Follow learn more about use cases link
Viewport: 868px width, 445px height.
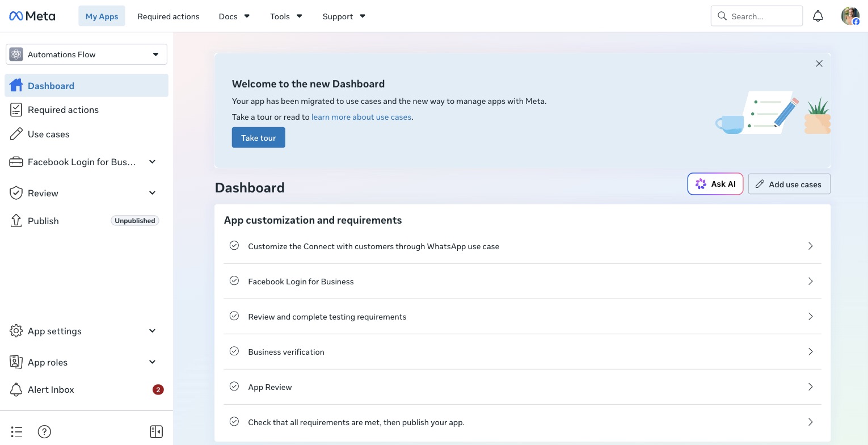click(361, 117)
